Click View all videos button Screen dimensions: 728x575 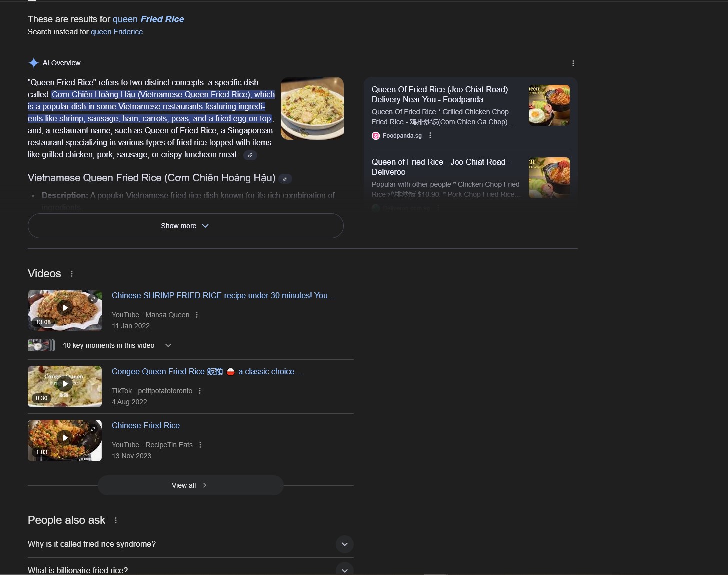[x=190, y=485]
